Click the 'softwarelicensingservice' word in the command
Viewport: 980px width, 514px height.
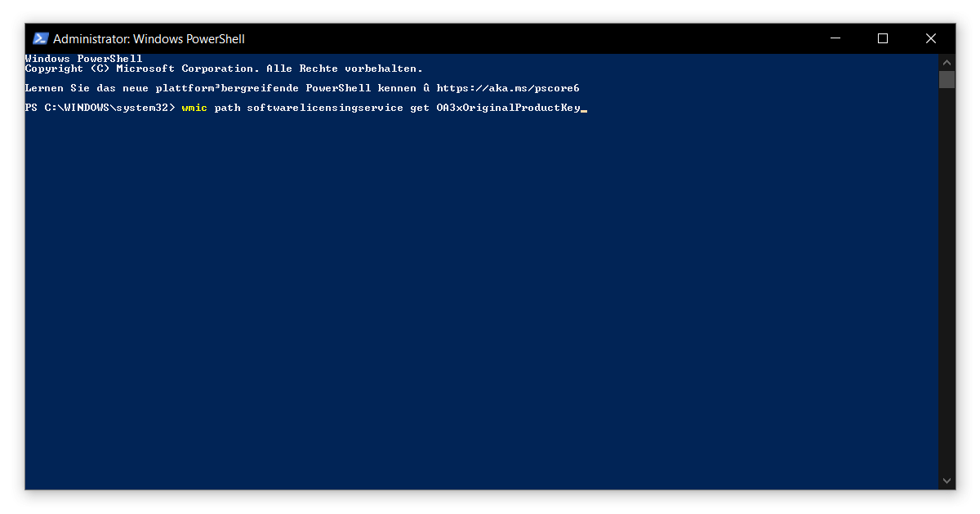[325, 108]
